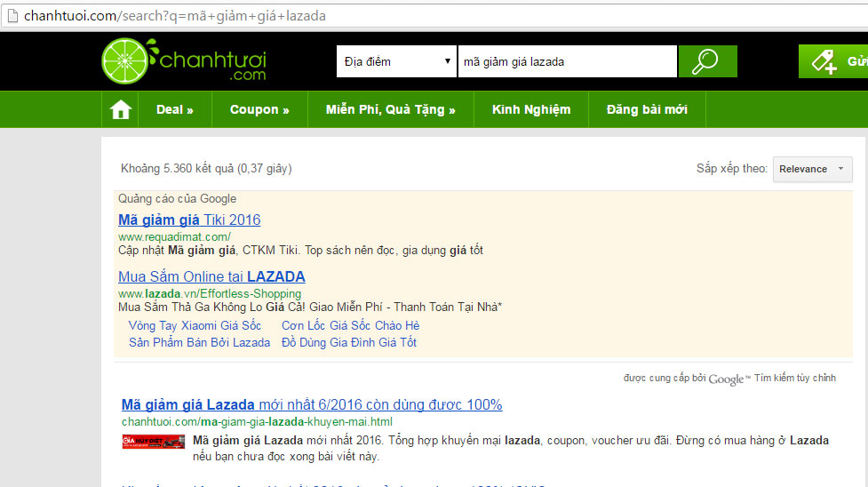Click the coupon tag icon button
This screenshot has width=868, height=487.
(833, 61)
